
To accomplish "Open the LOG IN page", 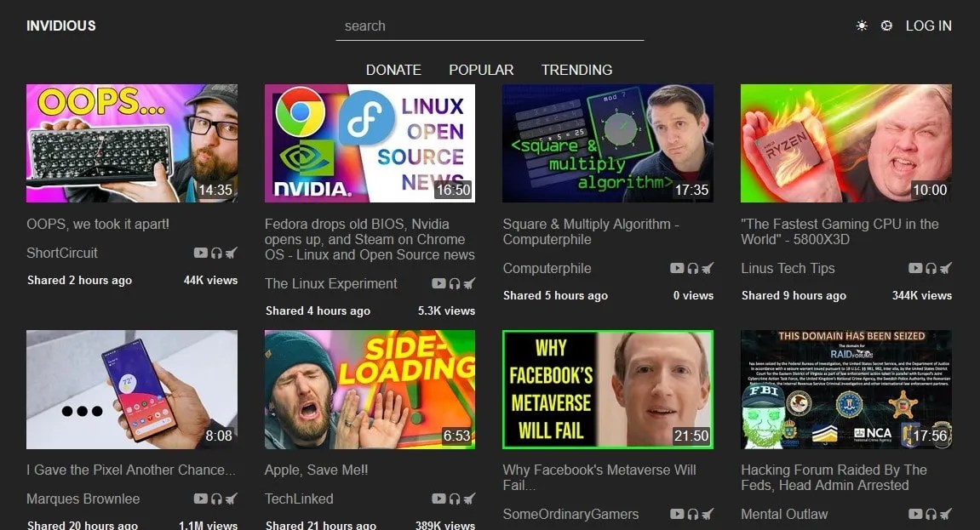I will point(929,26).
